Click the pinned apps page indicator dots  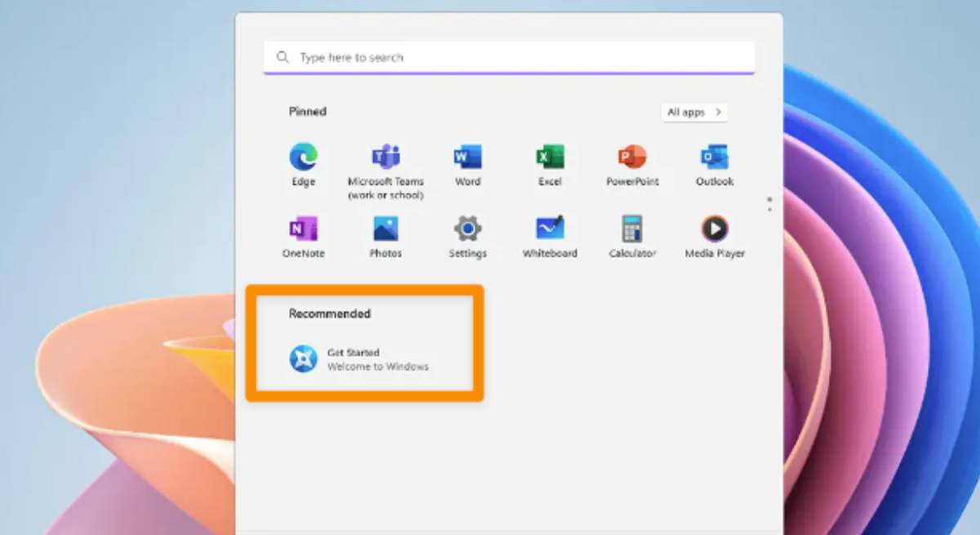click(769, 204)
